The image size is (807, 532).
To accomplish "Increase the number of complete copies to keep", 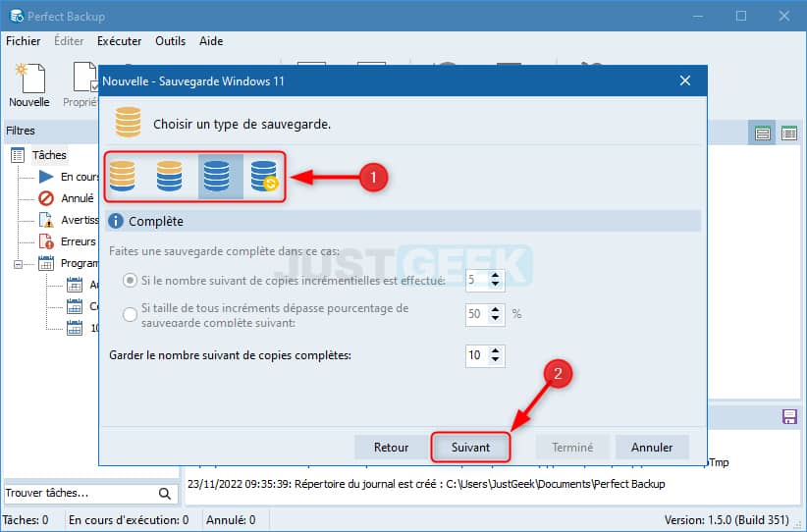I will [x=495, y=350].
